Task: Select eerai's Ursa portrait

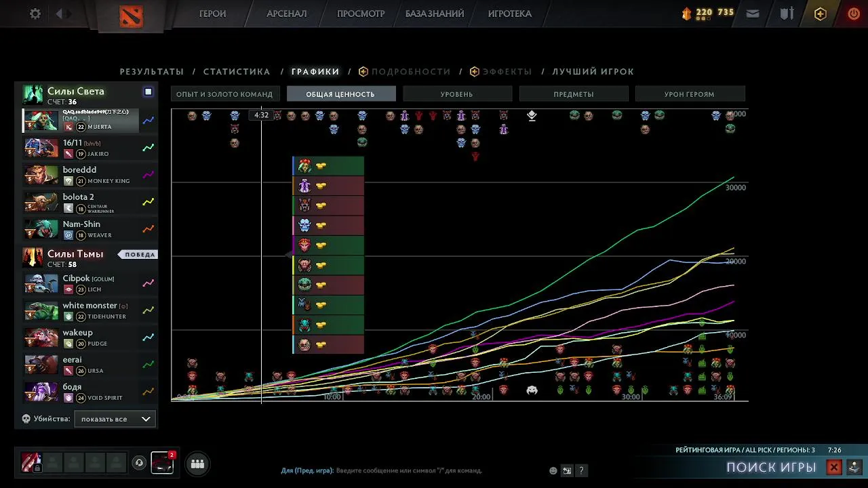Action: click(x=42, y=365)
